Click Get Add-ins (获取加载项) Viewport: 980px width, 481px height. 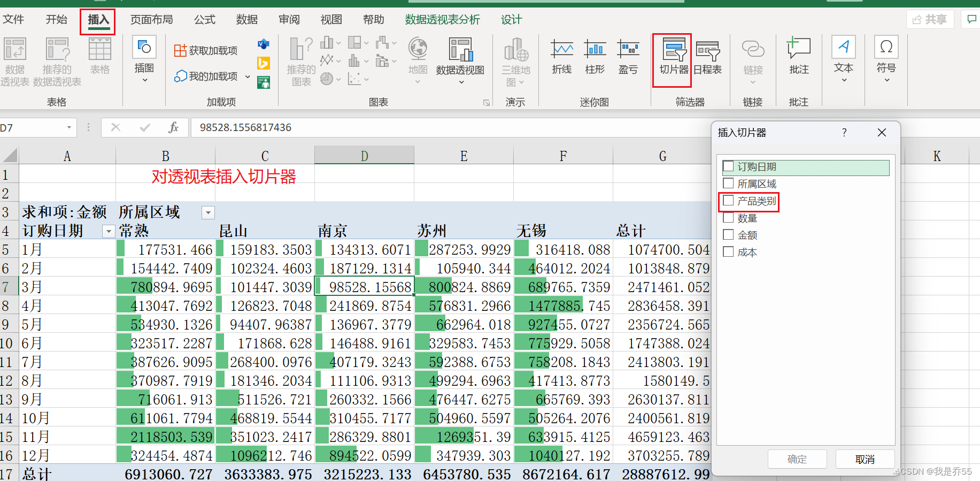[x=206, y=50]
